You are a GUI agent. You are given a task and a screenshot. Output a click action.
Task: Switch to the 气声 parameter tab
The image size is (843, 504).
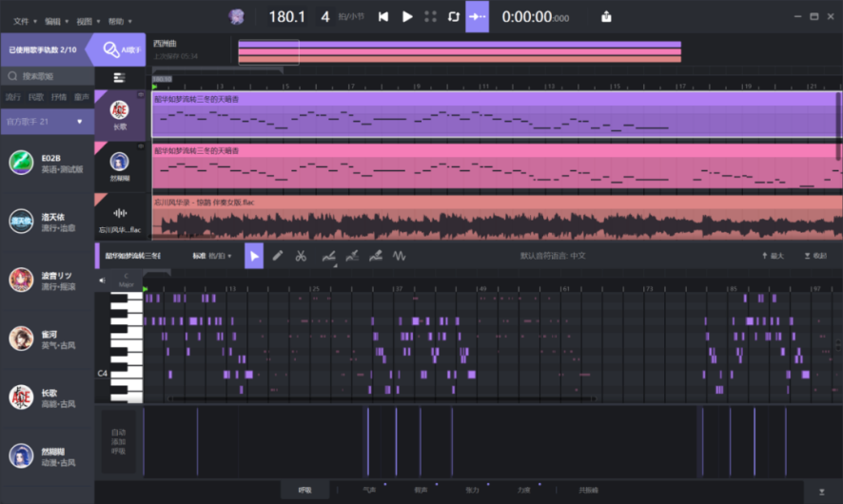point(369,490)
